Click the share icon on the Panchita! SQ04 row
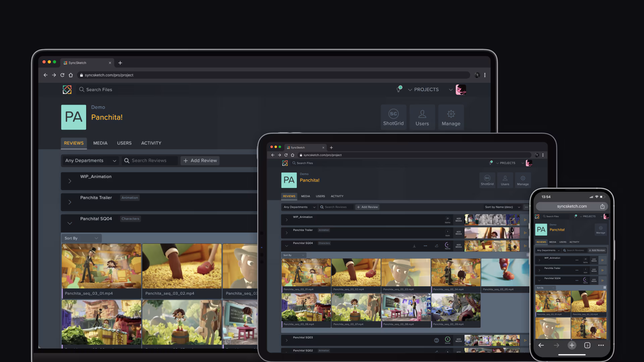Image resolution: width=644 pixels, height=362 pixels. pyautogui.click(x=437, y=246)
